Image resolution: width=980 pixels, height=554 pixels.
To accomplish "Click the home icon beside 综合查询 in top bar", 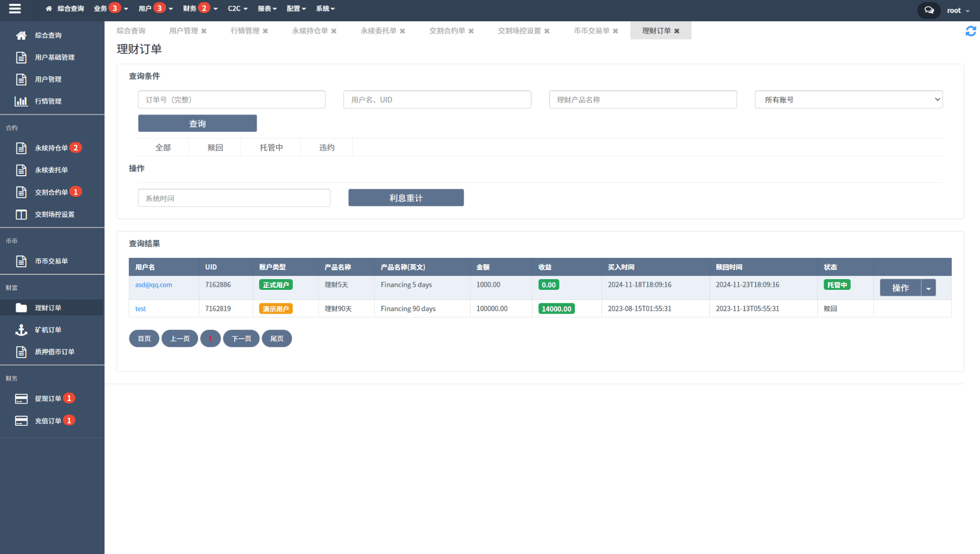I will click(x=49, y=9).
